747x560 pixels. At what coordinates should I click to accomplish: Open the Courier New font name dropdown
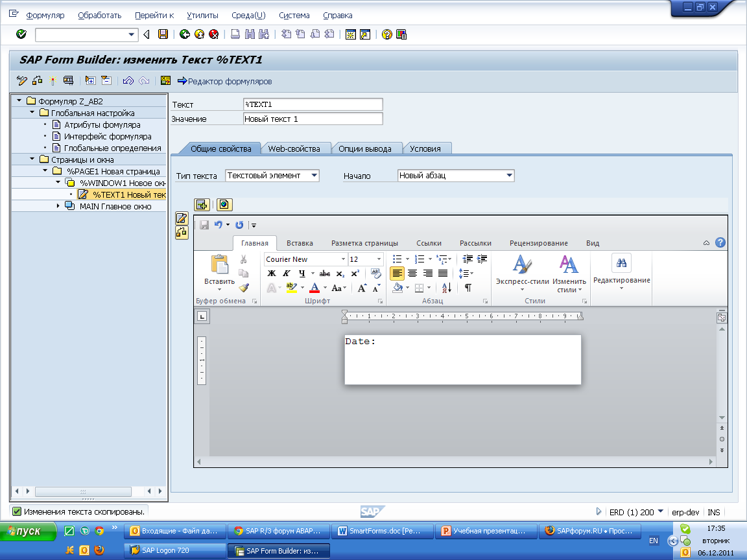click(343, 259)
